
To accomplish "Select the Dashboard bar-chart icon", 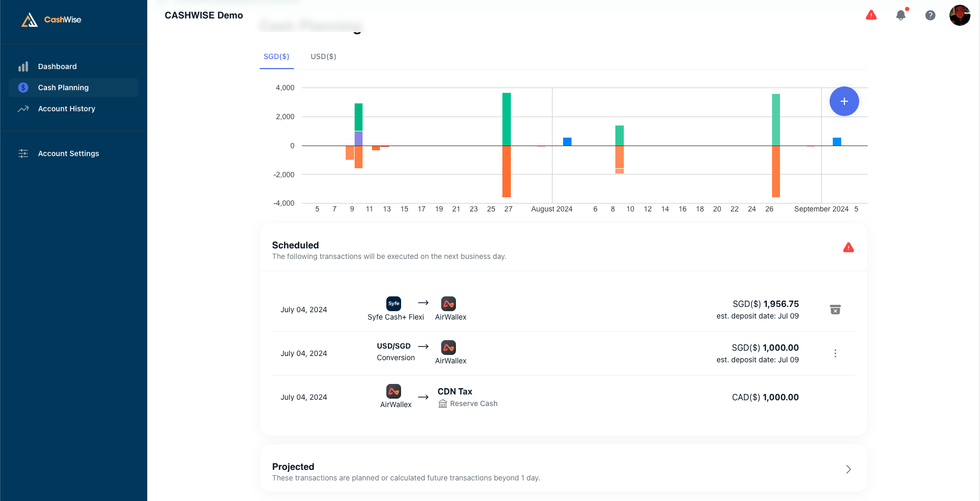I will [23, 66].
